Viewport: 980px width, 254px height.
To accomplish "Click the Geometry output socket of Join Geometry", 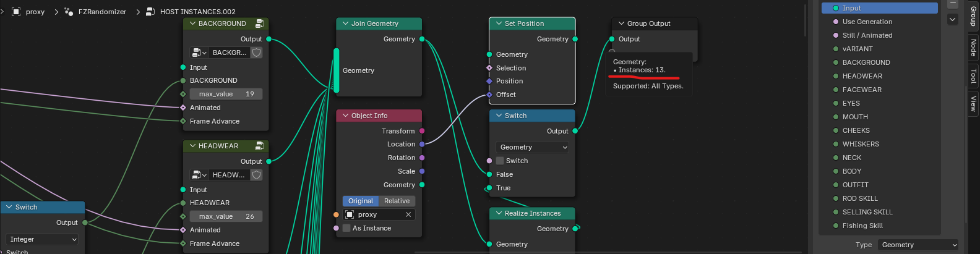I will (422, 39).
